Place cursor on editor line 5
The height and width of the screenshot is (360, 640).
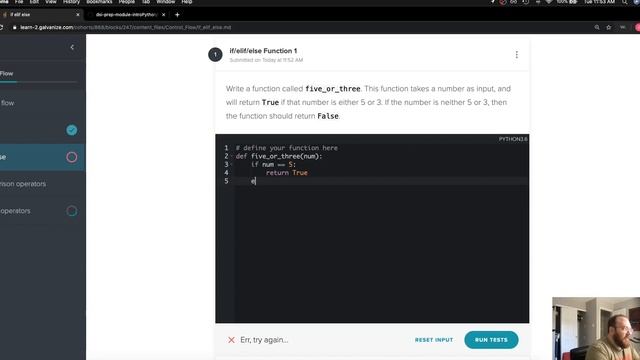click(x=382, y=181)
